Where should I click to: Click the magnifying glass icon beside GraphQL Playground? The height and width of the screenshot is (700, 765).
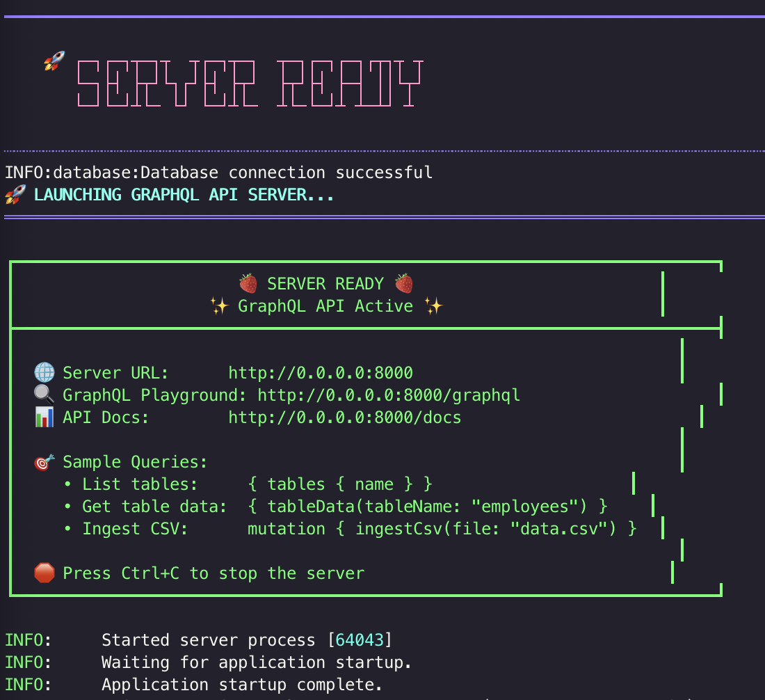[x=45, y=395]
